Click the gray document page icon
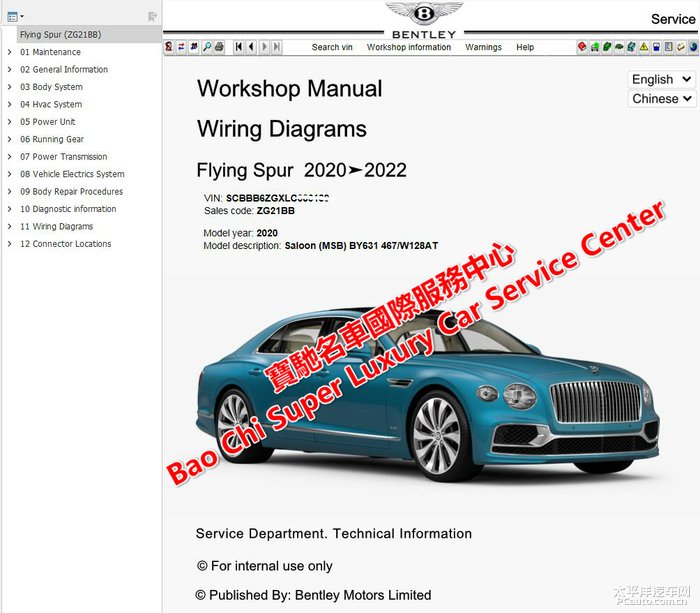Viewport: 700px width, 613px height. [x=668, y=46]
